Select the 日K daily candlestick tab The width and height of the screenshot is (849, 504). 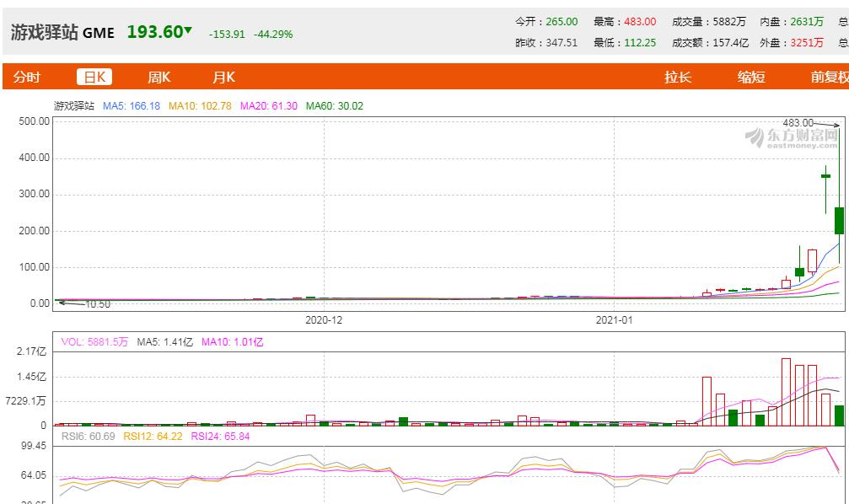pos(94,77)
